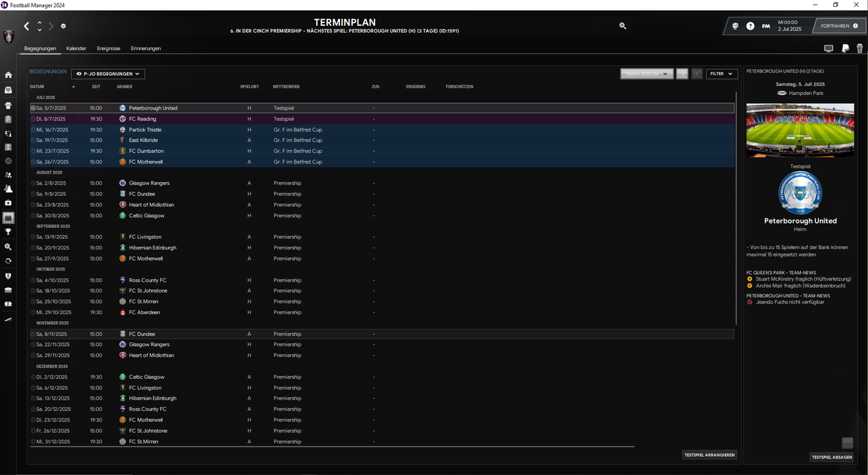This screenshot has height=475, width=868.
Task: Switch to the Ereignisse tab
Action: tap(109, 49)
